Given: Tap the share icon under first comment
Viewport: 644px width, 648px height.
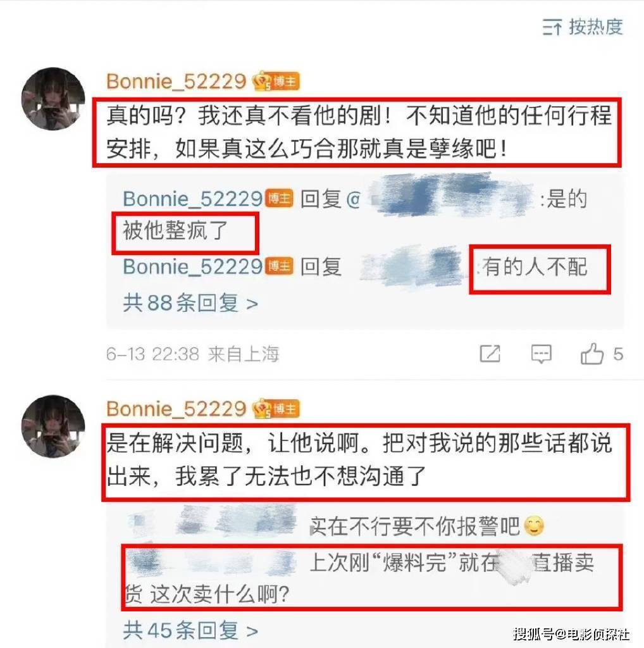Looking at the screenshot, I should pos(490,354).
